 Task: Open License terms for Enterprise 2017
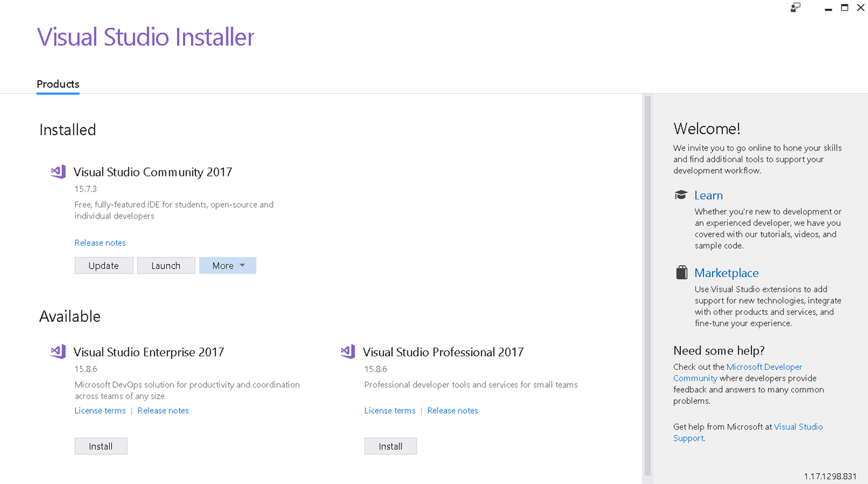click(x=100, y=410)
